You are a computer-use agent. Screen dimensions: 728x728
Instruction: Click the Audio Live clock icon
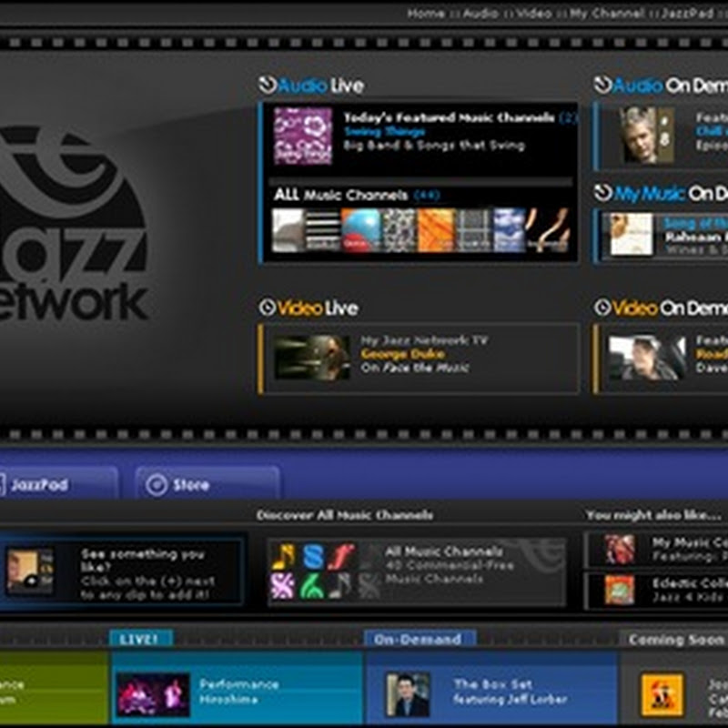[268, 85]
